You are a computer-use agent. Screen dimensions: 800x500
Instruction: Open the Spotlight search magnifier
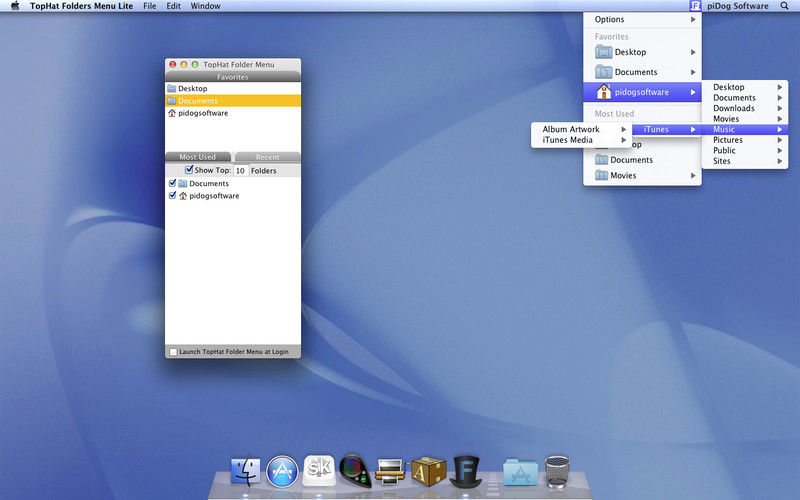point(784,6)
